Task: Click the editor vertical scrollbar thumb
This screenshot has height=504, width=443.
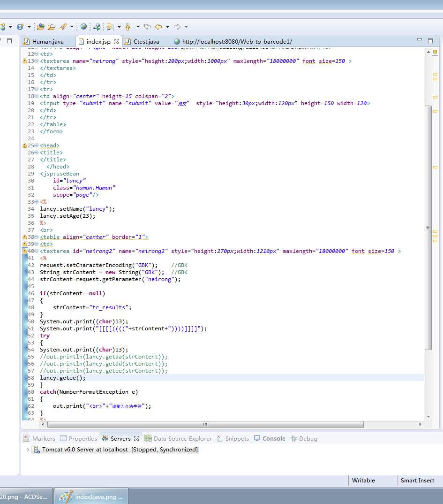Action: (428, 228)
